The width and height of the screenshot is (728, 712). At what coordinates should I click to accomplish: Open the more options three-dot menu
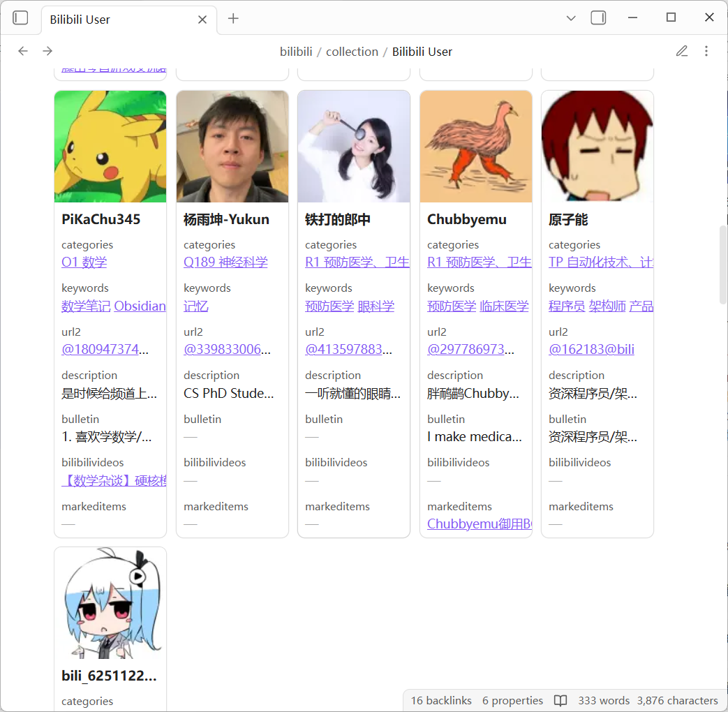coord(706,51)
